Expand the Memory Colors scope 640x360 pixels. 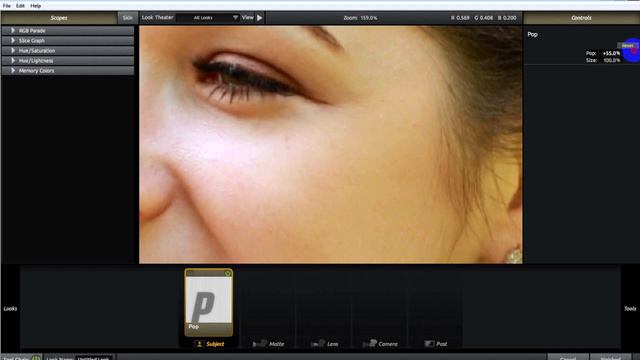pos(68,71)
